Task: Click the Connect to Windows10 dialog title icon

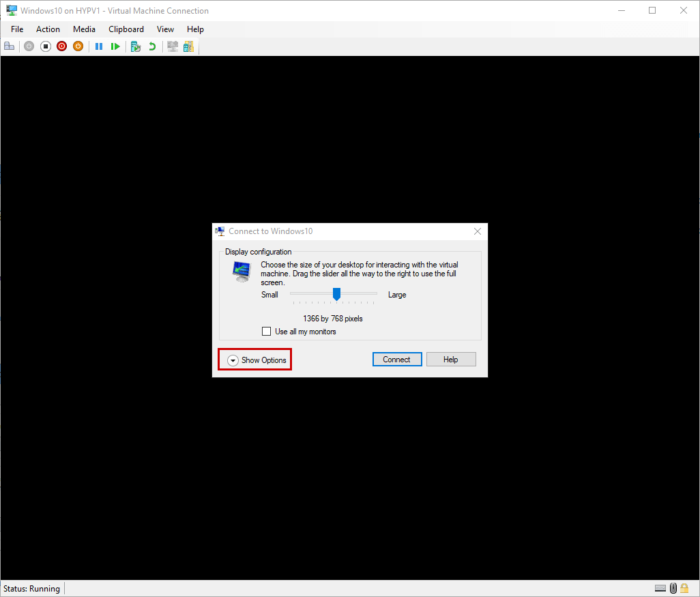Action: pos(220,231)
